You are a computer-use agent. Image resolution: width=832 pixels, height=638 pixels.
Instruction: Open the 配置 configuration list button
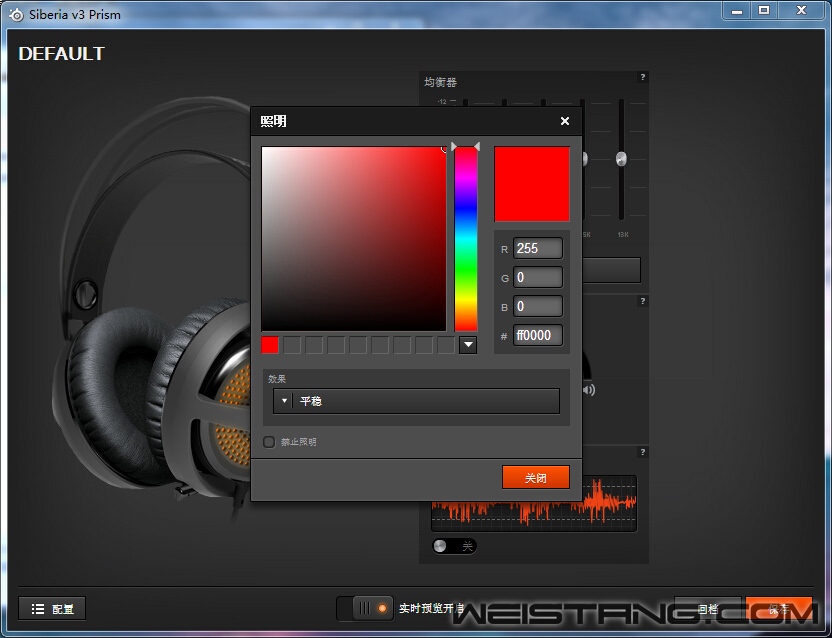52,608
